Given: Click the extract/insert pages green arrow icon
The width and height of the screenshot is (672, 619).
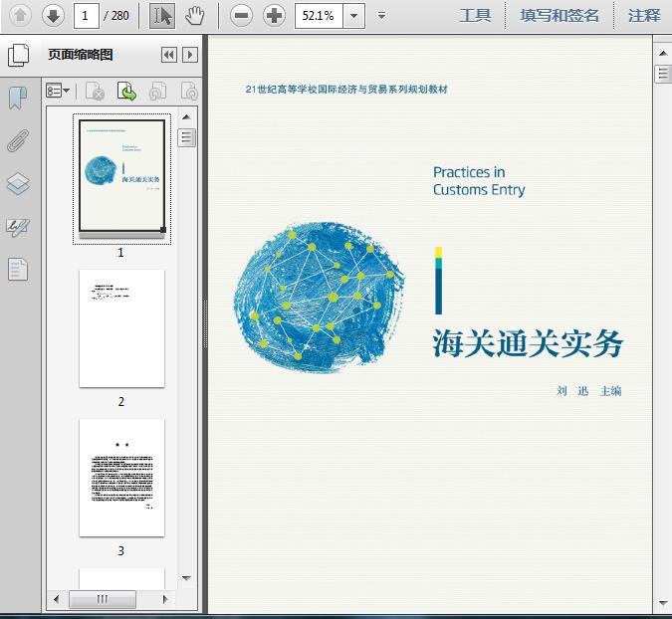Looking at the screenshot, I should tap(126, 92).
